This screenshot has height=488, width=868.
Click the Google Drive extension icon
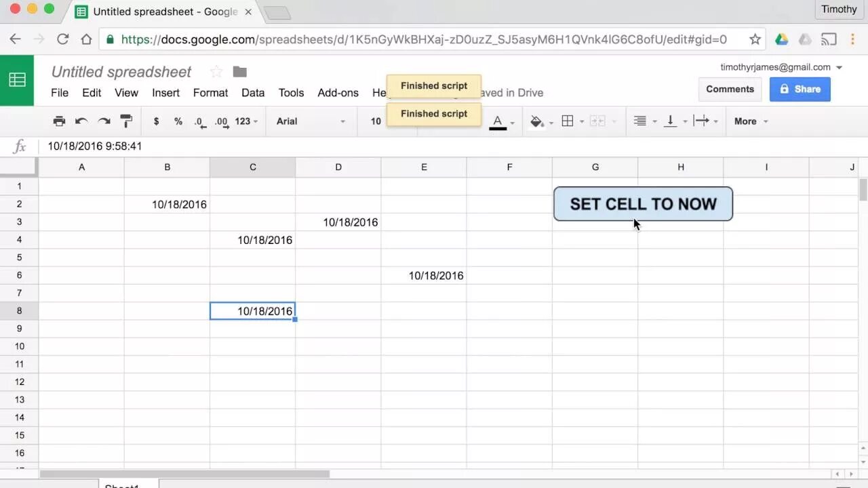[782, 39]
